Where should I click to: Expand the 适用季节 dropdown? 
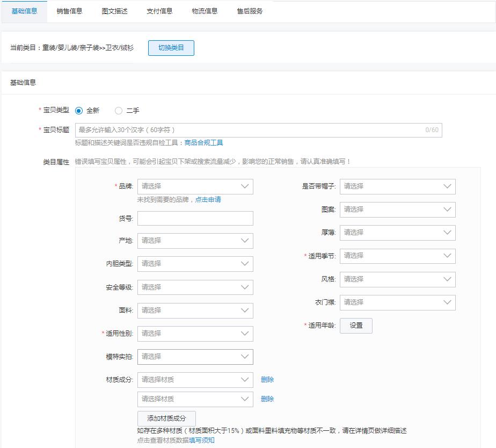tap(398, 256)
